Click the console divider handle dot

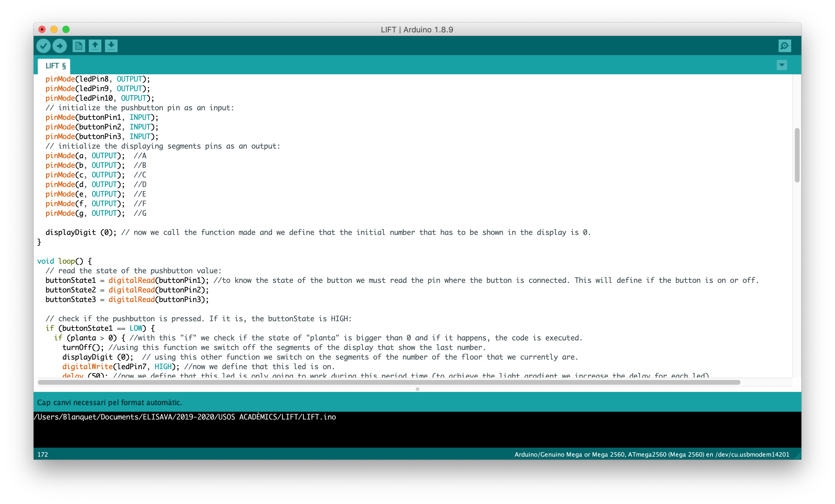(x=417, y=389)
